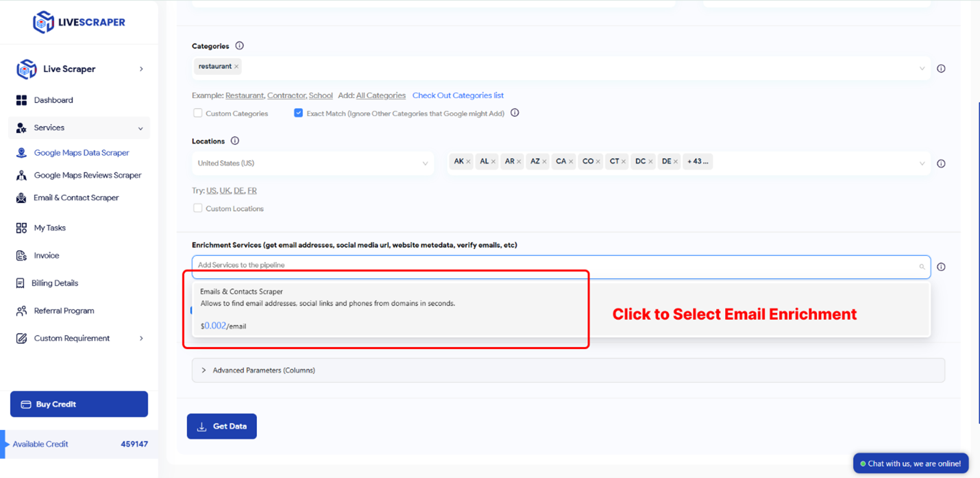Open the Invoice page
This screenshot has height=478, width=980.
(47, 255)
